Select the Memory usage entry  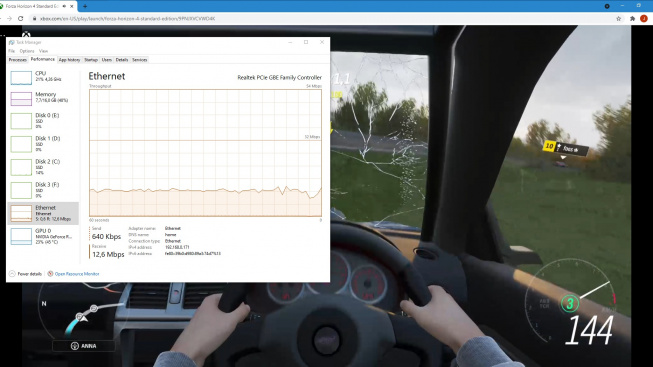(x=43, y=98)
